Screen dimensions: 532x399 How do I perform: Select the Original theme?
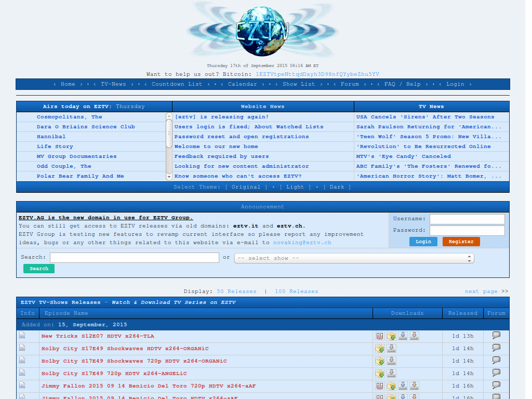pyautogui.click(x=246, y=187)
